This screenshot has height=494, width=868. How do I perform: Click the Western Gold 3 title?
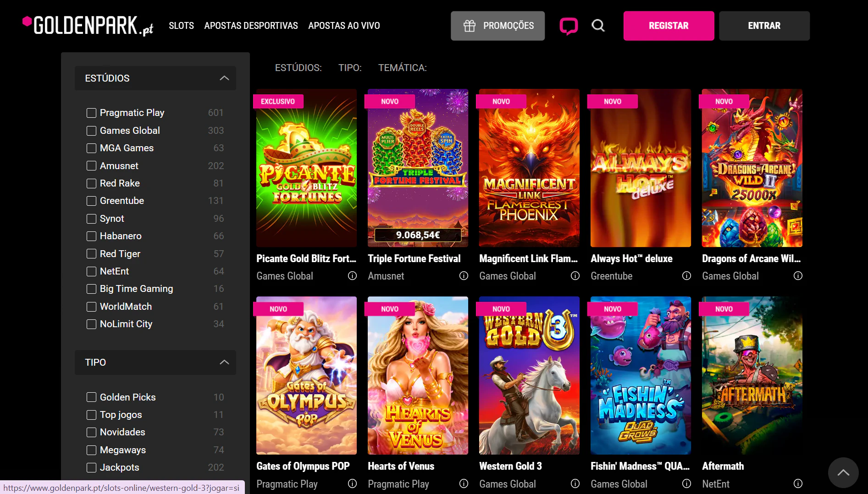[510, 466]
